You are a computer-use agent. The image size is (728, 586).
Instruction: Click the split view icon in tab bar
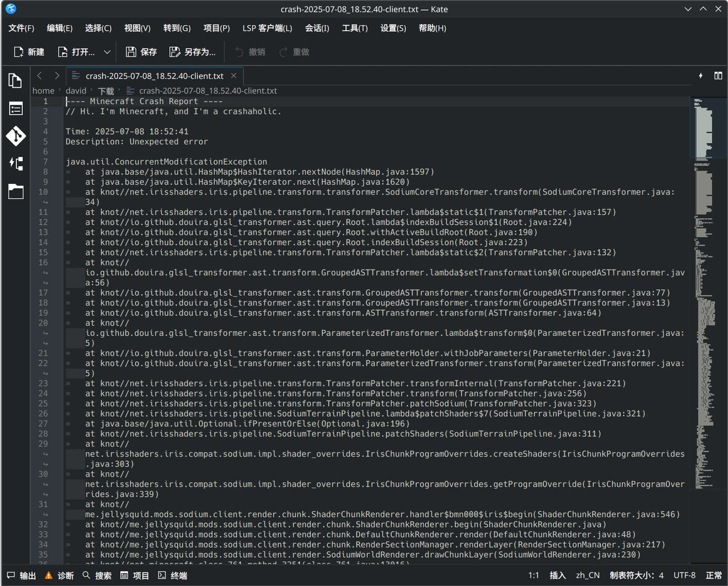718,76
